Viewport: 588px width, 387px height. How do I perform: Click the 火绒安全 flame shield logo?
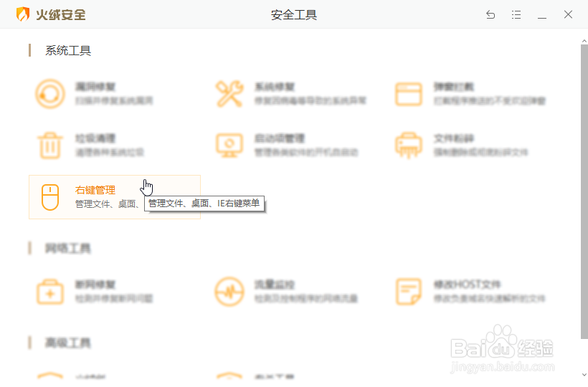(x=23, y=14)
